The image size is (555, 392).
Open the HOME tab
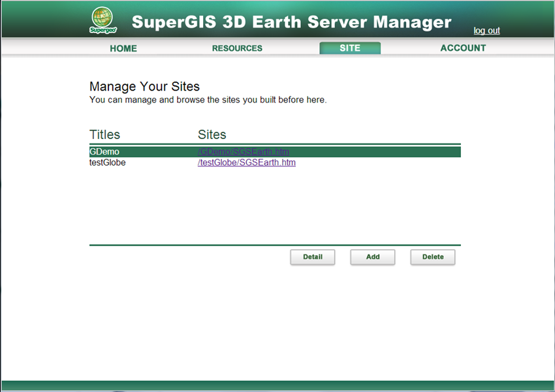point(123,48)
